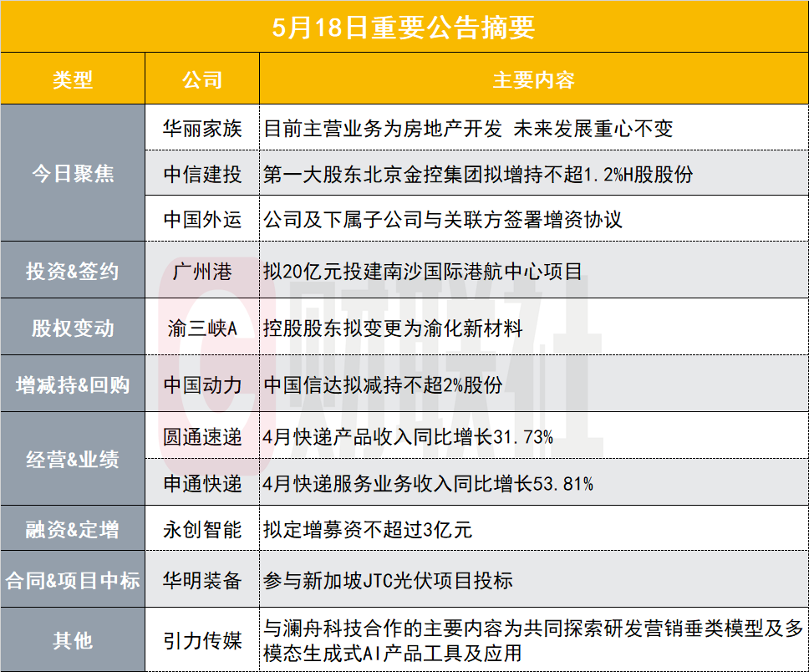Click company name 渝三峡A
809x672 pixels.
pos(202,328)
